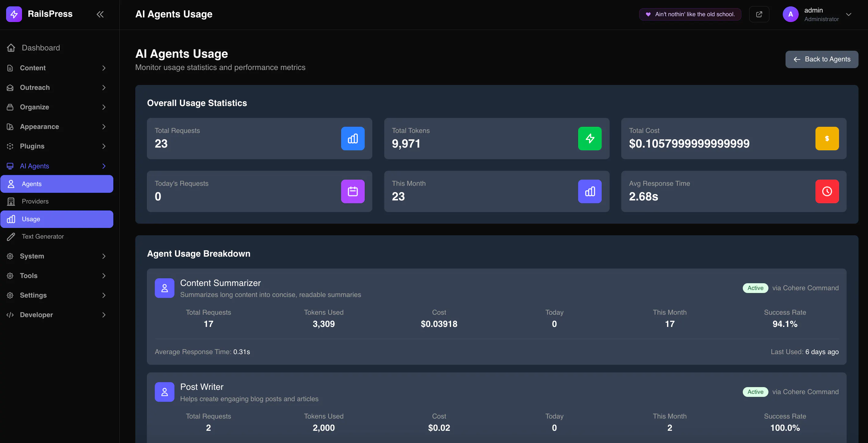This screenshot has width=868, height=443.
Task: Click the Dashboard home icon
Action: 11,48
